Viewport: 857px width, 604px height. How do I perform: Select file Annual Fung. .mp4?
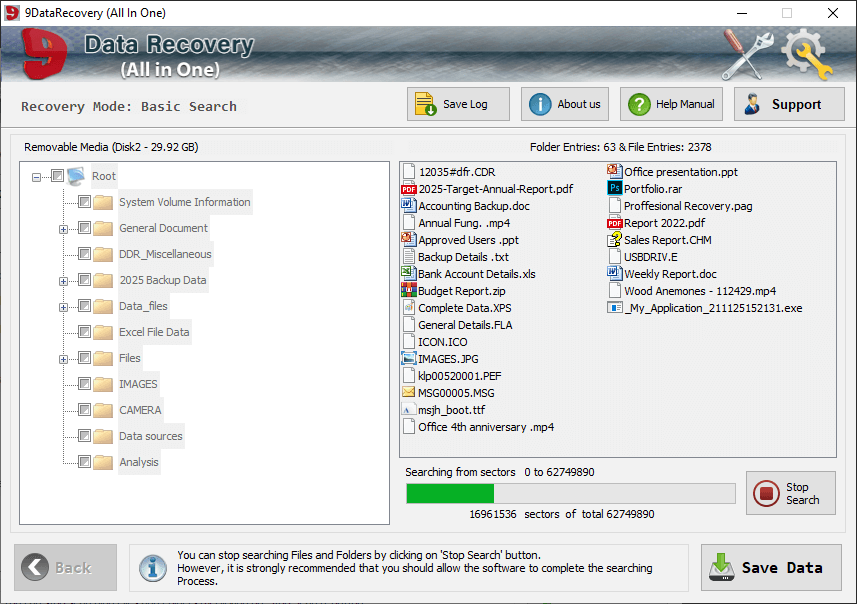(464, 223)
